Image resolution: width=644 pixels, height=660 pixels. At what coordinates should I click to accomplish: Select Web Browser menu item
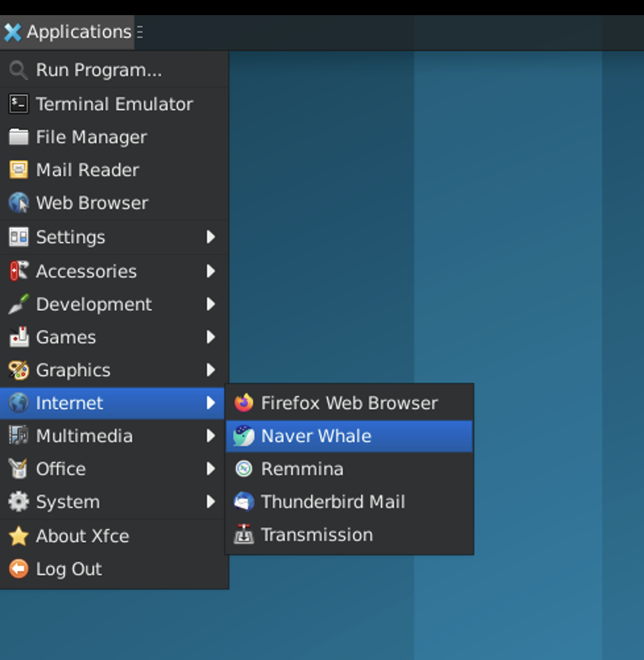pyautogui.click(x=114, y=202)
